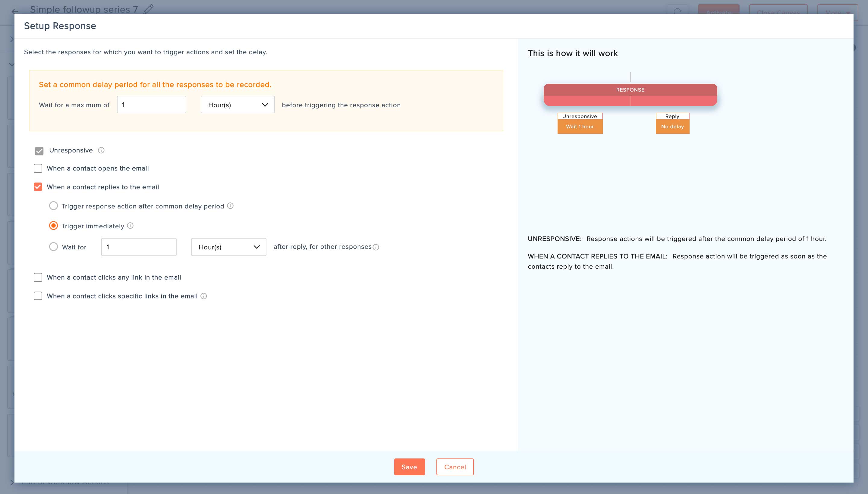Click info icon next to Trigger immediately

coord(131,226)
